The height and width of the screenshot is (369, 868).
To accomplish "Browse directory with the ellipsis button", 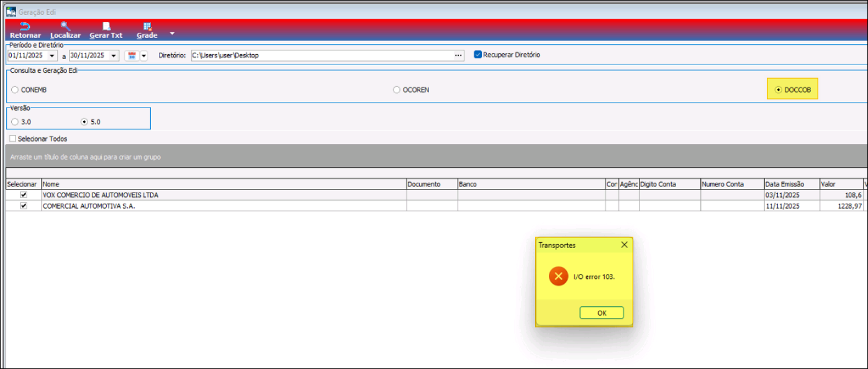I will pos(458,55).
